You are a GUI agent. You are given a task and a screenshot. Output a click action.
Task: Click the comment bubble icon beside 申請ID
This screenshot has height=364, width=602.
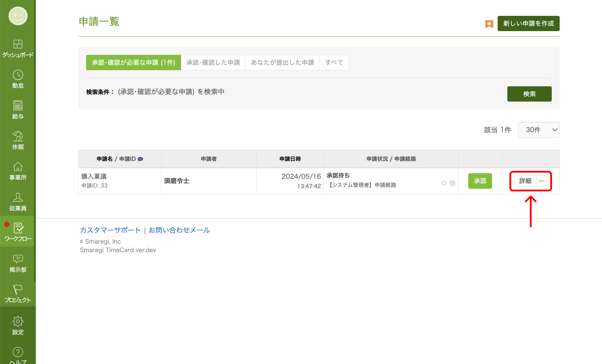click(x=140, y=159)
